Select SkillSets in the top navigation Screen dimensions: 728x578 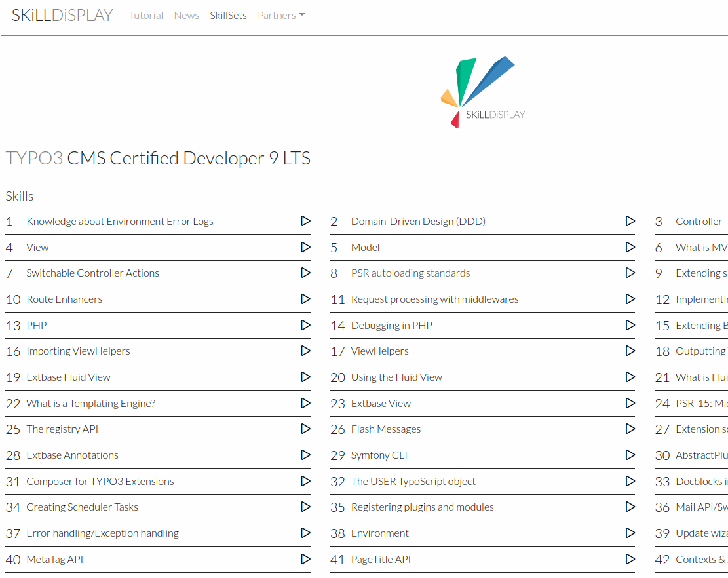pos(228,16)
